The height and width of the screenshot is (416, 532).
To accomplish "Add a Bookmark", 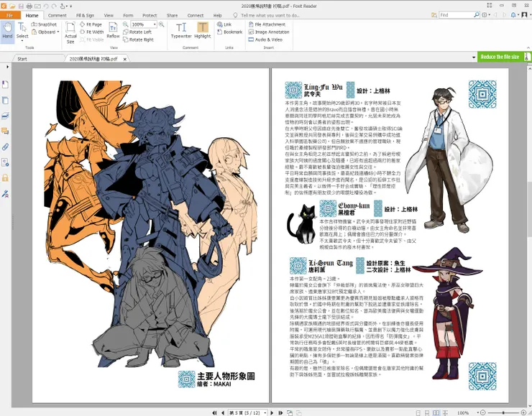I will 230,32.
